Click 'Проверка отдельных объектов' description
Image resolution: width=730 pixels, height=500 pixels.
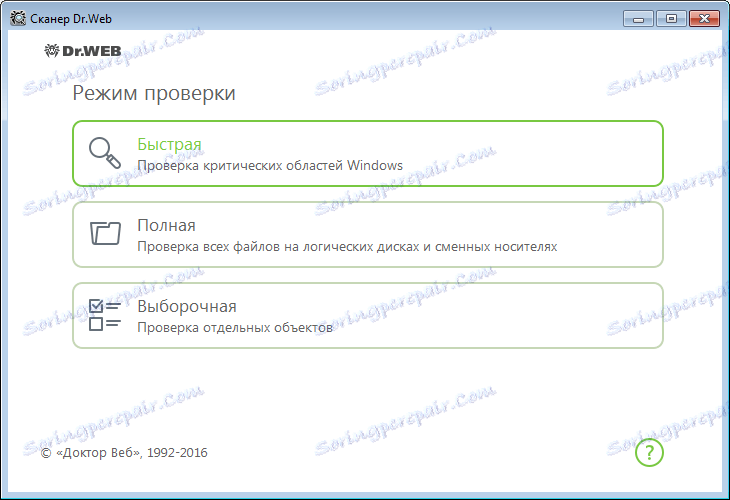click(235, 328)
